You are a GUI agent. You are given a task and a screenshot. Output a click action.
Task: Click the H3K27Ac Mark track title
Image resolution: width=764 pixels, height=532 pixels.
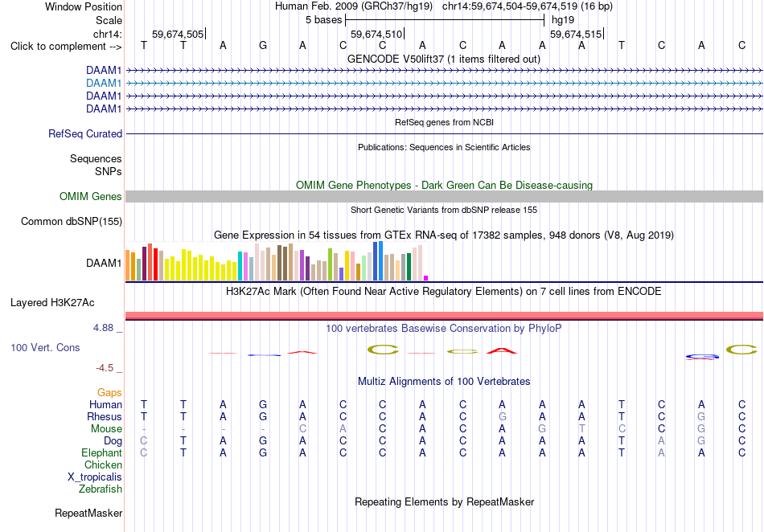[x=444, y=292]
